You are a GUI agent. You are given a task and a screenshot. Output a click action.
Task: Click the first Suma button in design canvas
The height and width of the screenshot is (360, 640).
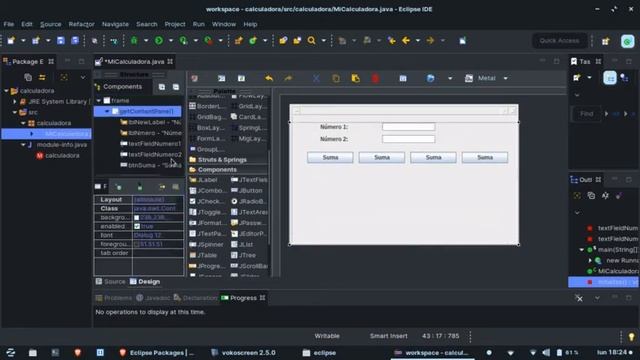[x=330, y=158]
